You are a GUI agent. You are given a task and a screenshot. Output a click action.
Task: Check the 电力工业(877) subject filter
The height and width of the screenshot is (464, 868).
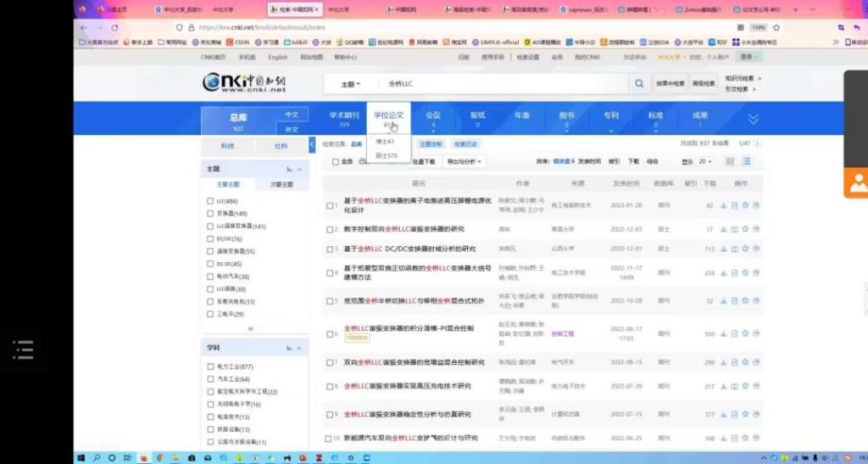(210, 366)
